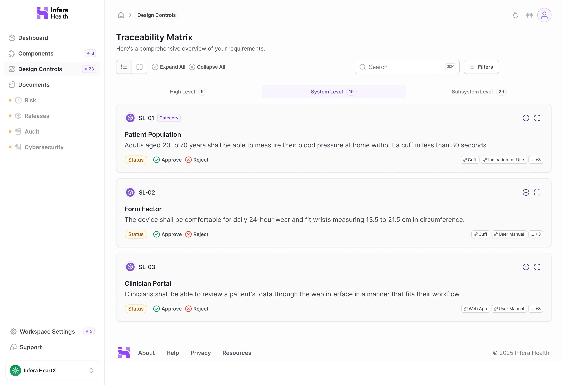This screenshot has height=385, width=588.
Task: Open user profile avatar
Action: point(544,15)
